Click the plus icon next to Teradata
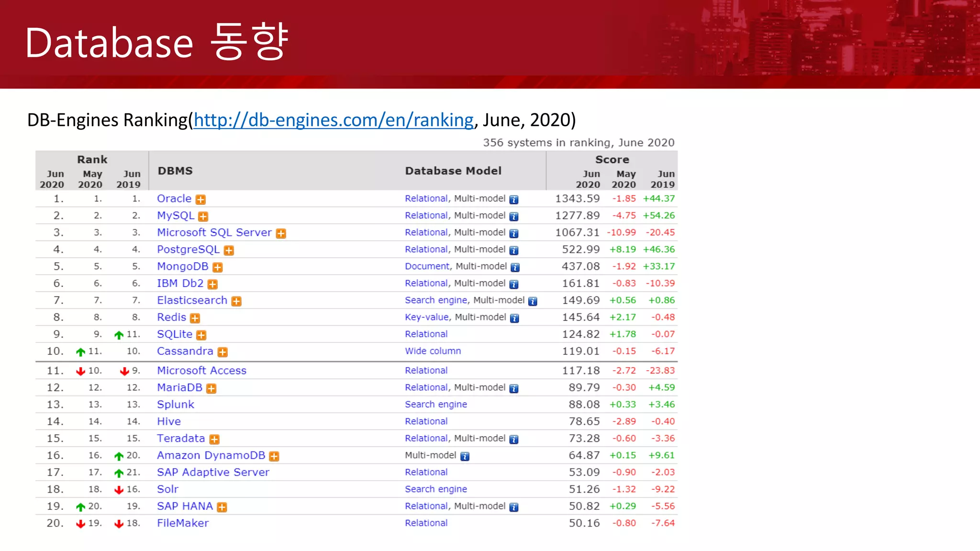Image resolution: width=980 pixels, height=551 pixels. click(x=214, y=439)
